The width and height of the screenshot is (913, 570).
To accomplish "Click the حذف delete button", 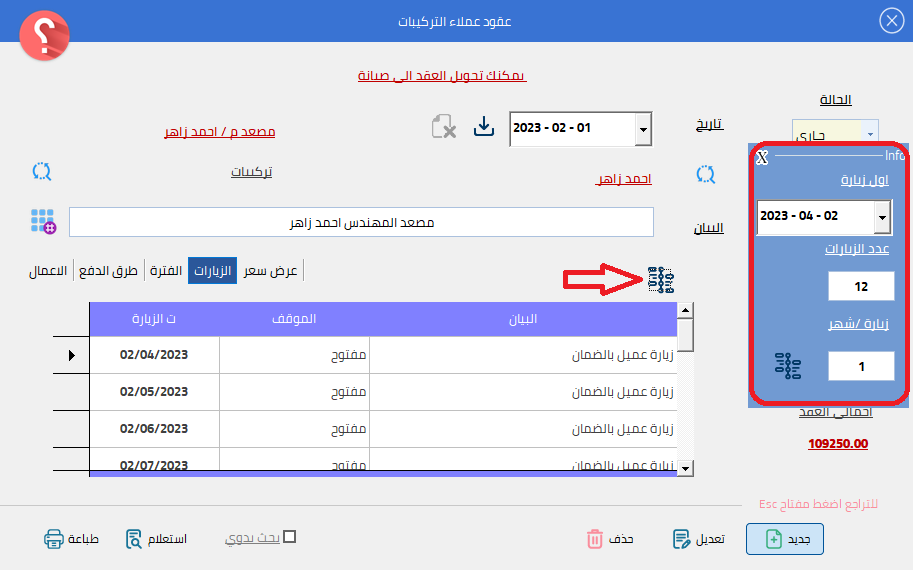I will (x=610, y=539).
